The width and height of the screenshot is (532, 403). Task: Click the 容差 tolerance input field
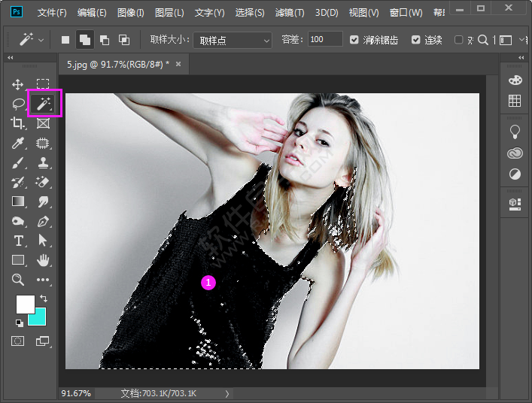click(324, 40)
